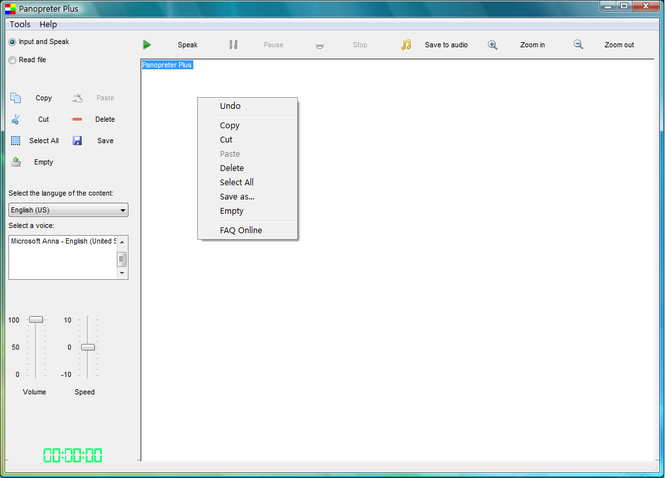The width and height of the screenshot is (665, 478).
Task: Select the Microsoft Anna voice entry
Action: [63, 241]
